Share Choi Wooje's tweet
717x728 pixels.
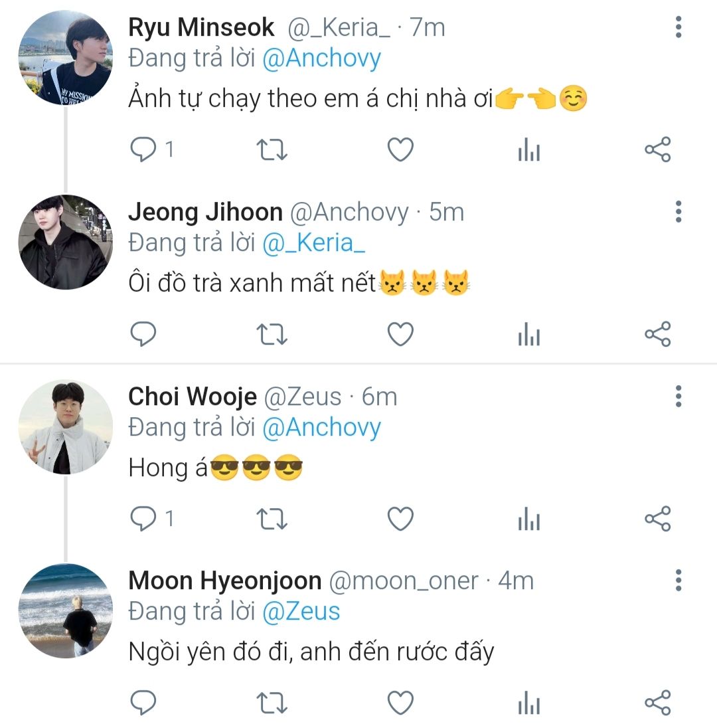point(658,519)
